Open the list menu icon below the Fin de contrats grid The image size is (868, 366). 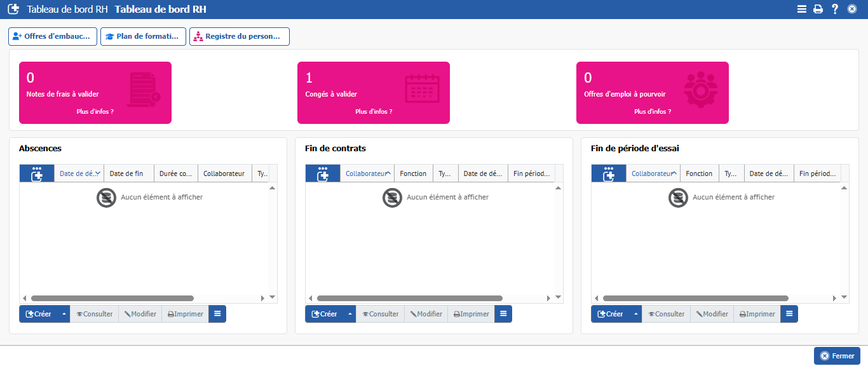pyautogui.click(x=503, y=314)
